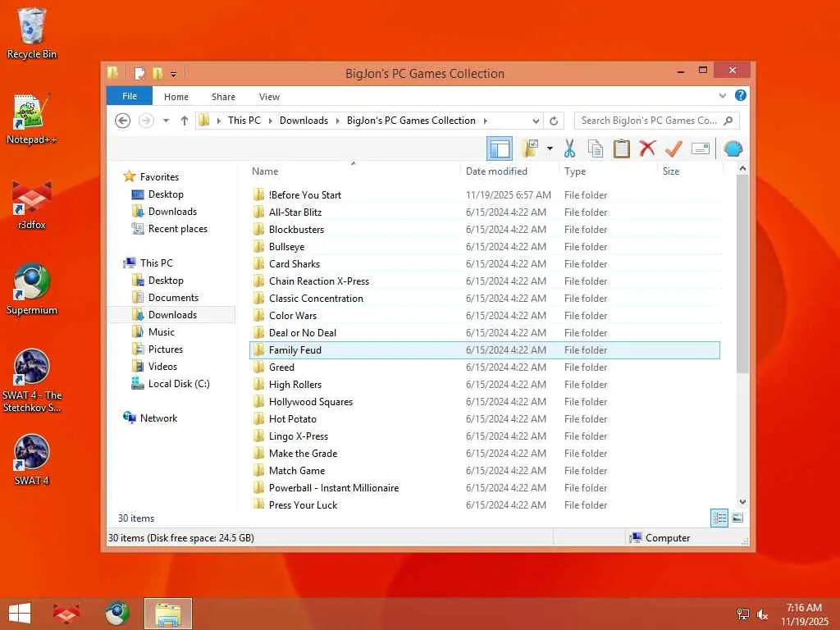
Task: Open Customize Quick Access Toolbar dropdown
Action: [174, 73]
